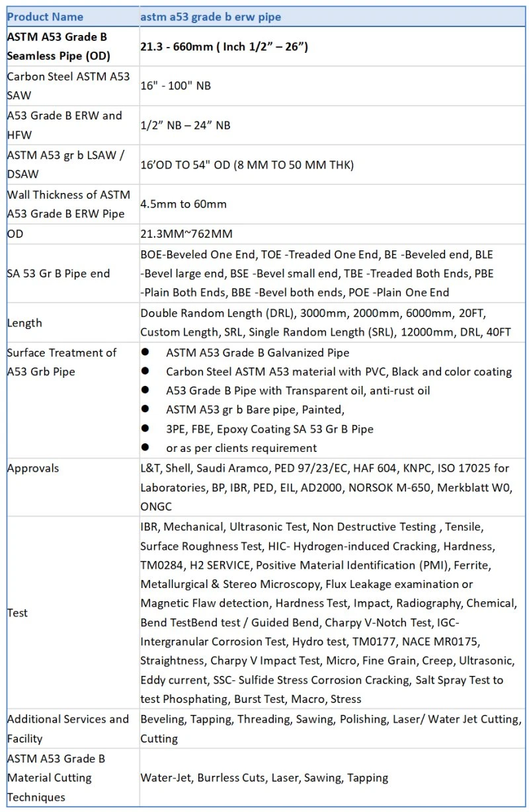The width and height of the screenshot is (529, 812).
Task: Select 'ASTM A53 Grade B Material Cutting Techniques' label
Action: (x=56, y=778)
